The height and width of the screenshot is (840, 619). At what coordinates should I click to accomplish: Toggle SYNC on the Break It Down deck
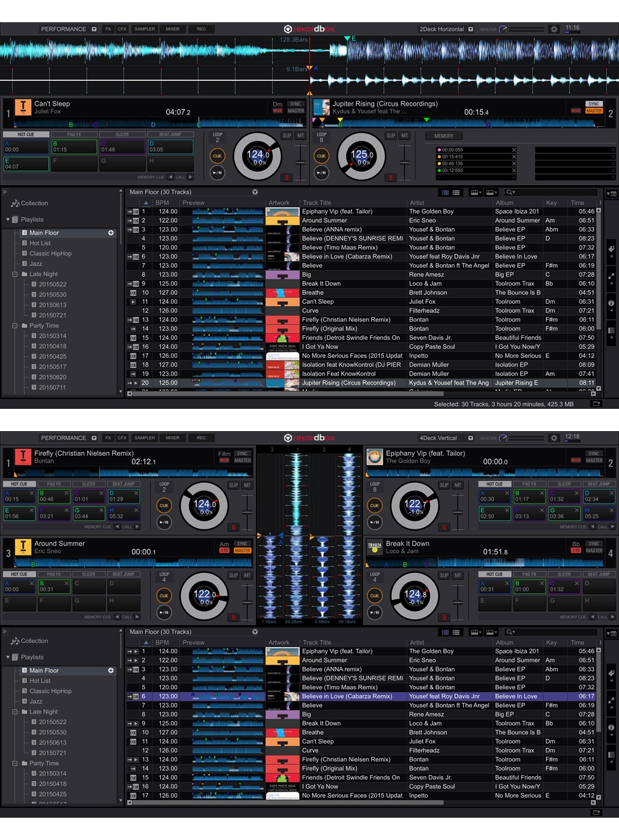(x=594, y=544)
